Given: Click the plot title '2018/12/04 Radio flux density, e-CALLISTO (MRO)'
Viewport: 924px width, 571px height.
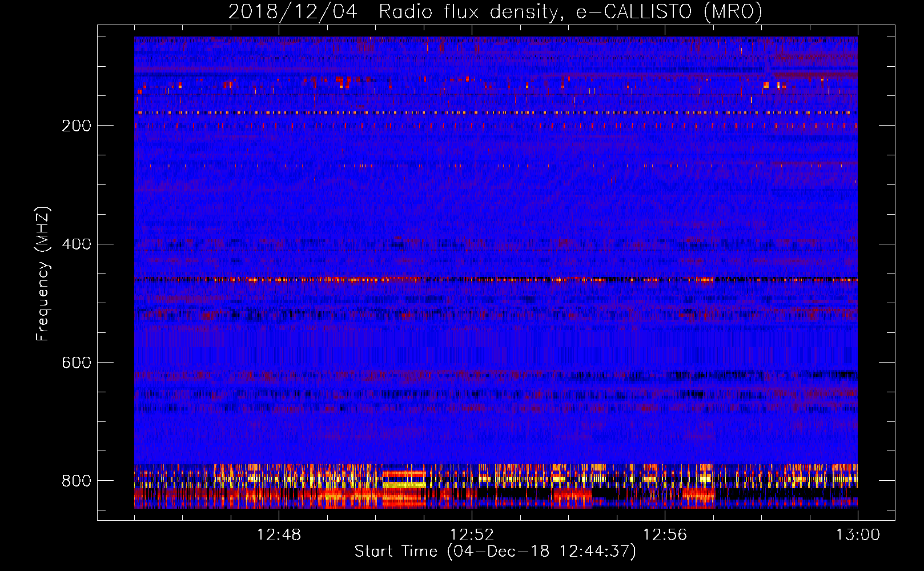Looking at the screenshot, I should (x=495, y=12).
